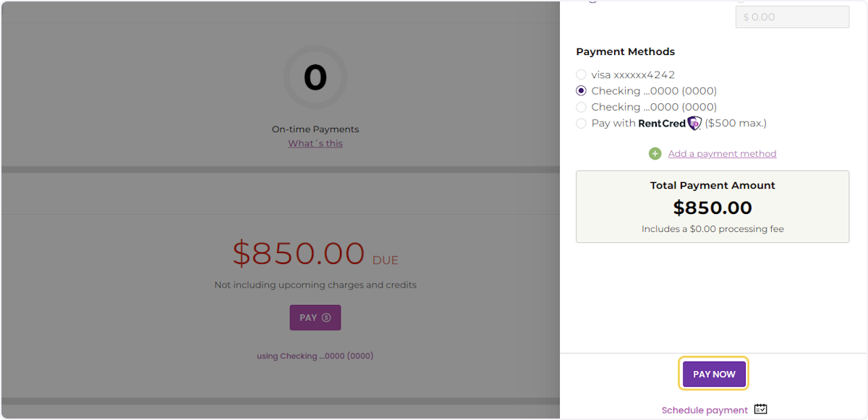The width and height of the screenshot is (868, 420).
Task: Click the $0.00 amount input field
Action: pos(792,17)
